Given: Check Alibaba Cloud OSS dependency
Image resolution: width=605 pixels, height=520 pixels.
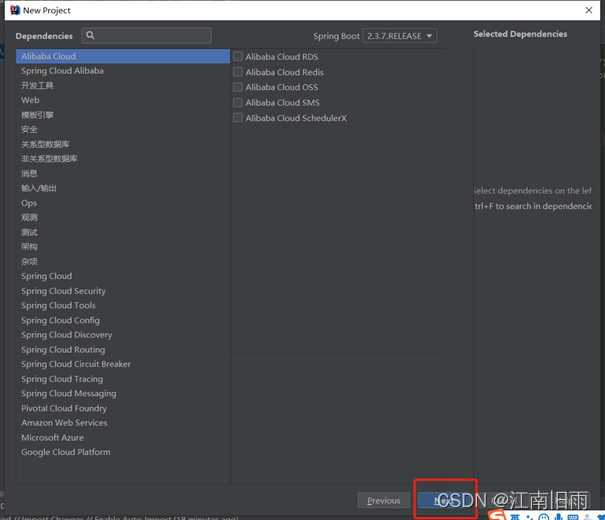Looking at the screenshot, I should coord(238,87).
